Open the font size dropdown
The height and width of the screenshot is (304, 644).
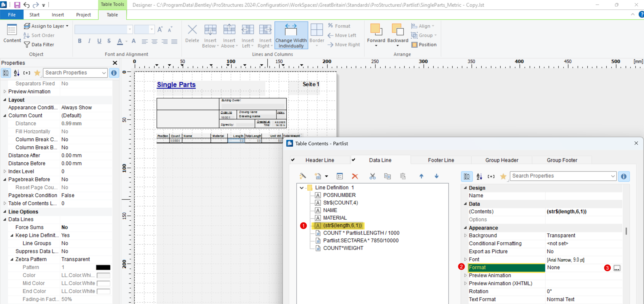coord(152,29)
